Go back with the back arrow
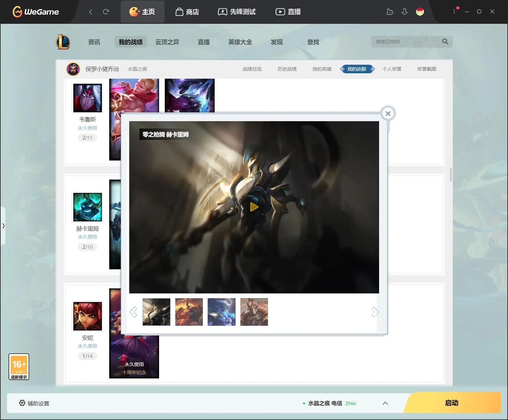Viewport: 508px width, 420px height. pos(90,12)
